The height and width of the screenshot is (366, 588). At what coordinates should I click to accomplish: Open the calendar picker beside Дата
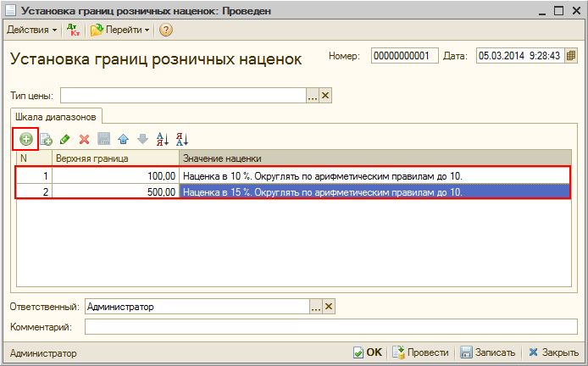click(572, 57)
